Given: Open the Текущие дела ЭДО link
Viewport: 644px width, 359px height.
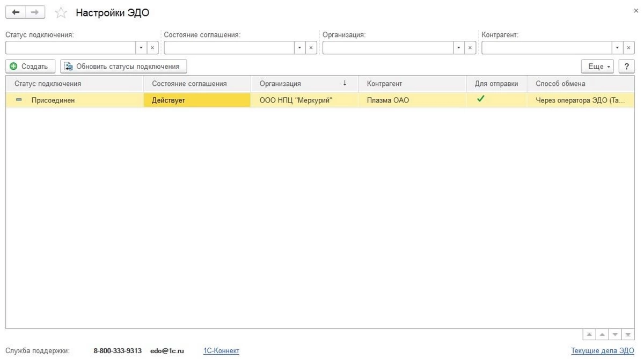Looking at the screenshot, I should [x=602, y=351].
